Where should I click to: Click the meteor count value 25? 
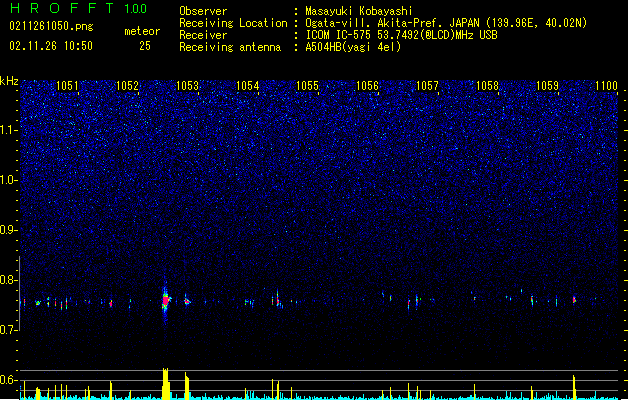(x=145, y=46)
